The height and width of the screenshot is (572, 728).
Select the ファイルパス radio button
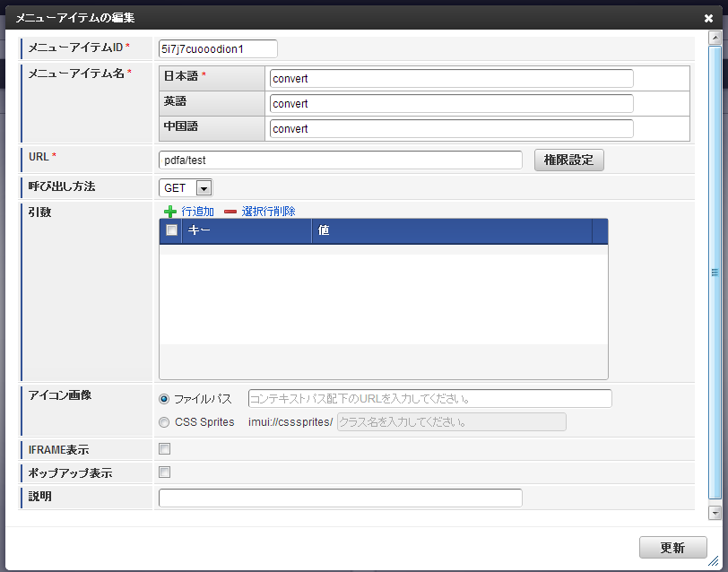tap(164, 399)
